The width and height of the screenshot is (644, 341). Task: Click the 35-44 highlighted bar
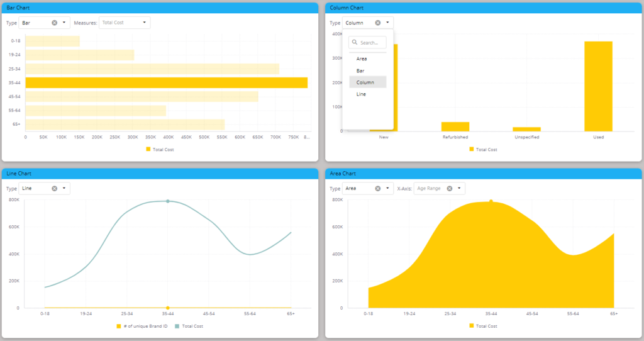coord(166,82)
